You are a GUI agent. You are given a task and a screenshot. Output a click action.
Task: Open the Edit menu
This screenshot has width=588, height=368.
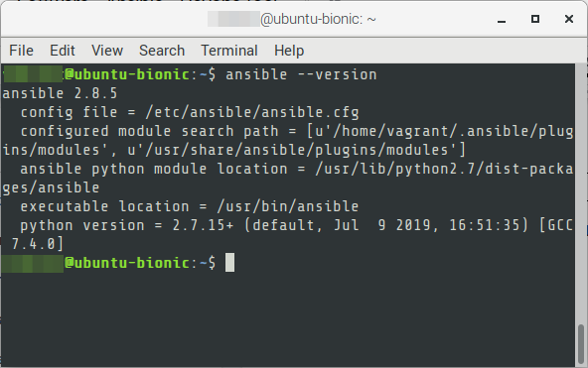click(63, 51)
